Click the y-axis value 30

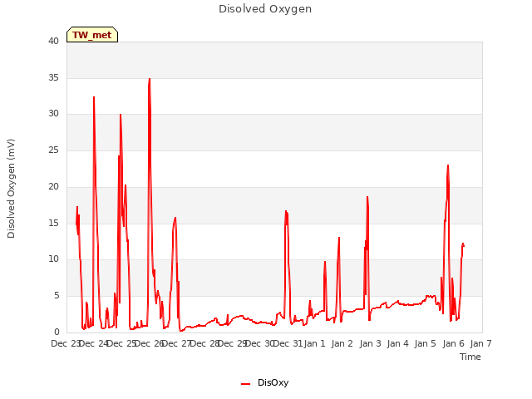pos(53,113)
